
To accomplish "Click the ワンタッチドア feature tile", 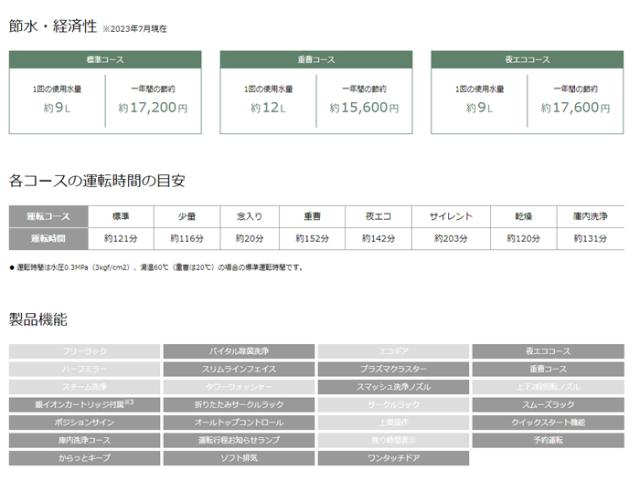I will (x=393, y=458).
